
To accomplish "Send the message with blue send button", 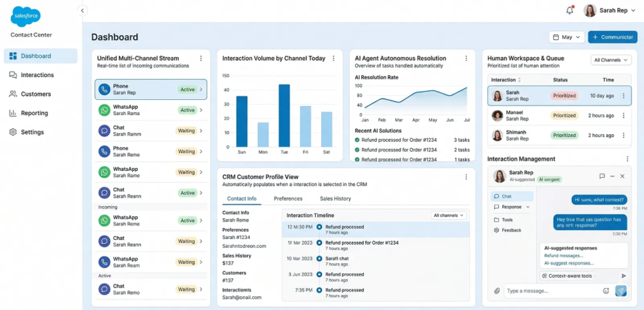I will (x=621, y=291).
